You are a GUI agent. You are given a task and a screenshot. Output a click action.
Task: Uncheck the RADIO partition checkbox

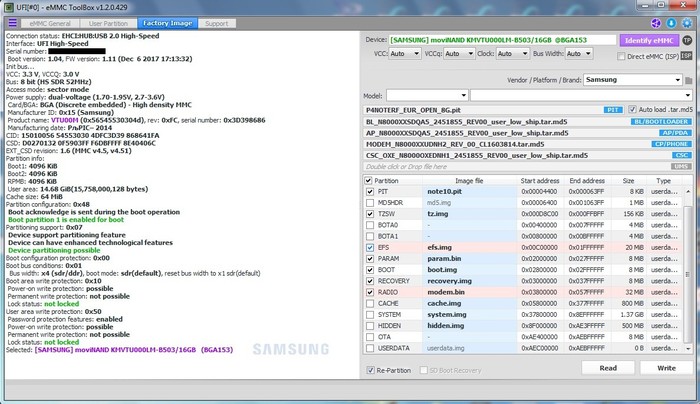(x=370, y=292)
